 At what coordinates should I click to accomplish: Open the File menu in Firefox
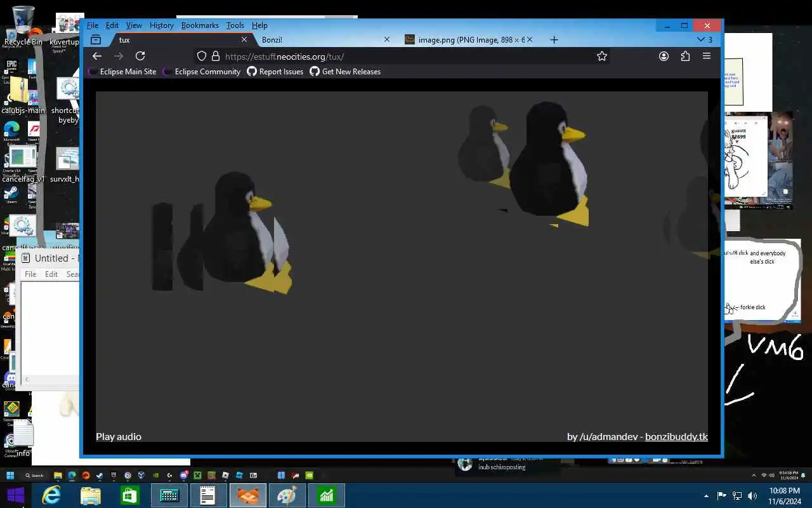point(93,25)
